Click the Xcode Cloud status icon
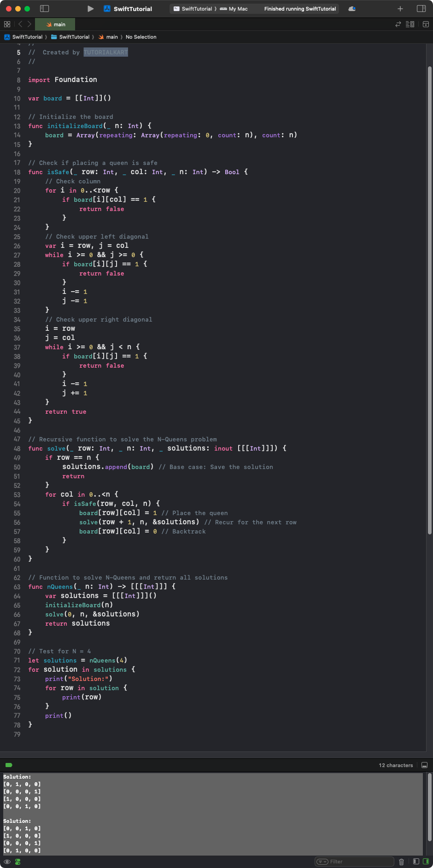The image size is (433, 868). coord(352,9)
